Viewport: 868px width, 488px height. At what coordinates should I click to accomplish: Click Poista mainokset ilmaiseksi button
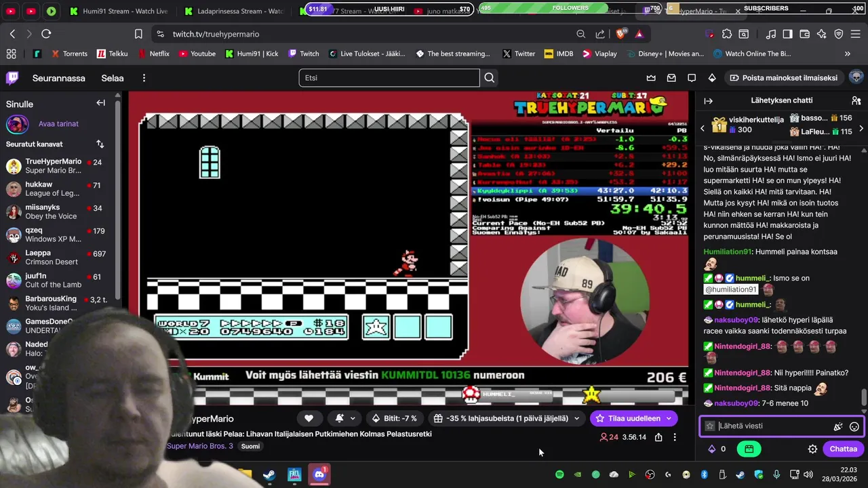click(783, 78)
